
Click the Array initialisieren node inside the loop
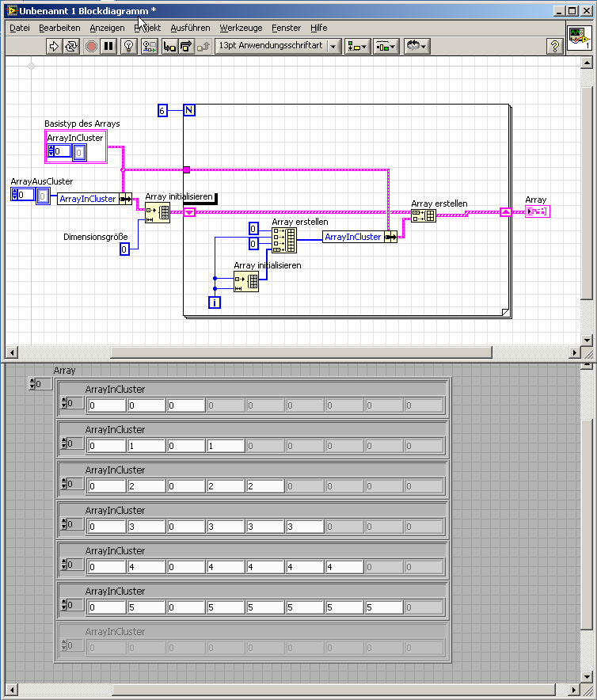pyautogui.click(x=246, y=282)
